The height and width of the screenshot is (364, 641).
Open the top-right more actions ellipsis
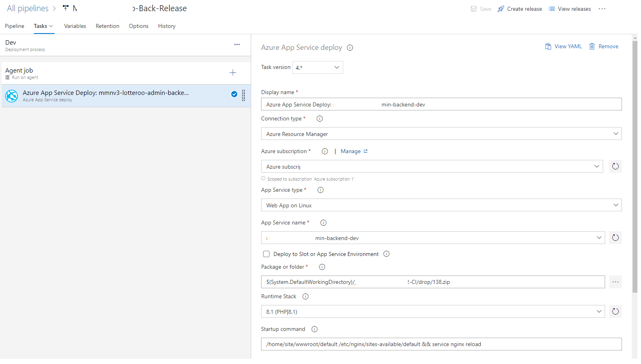[602, 9]
